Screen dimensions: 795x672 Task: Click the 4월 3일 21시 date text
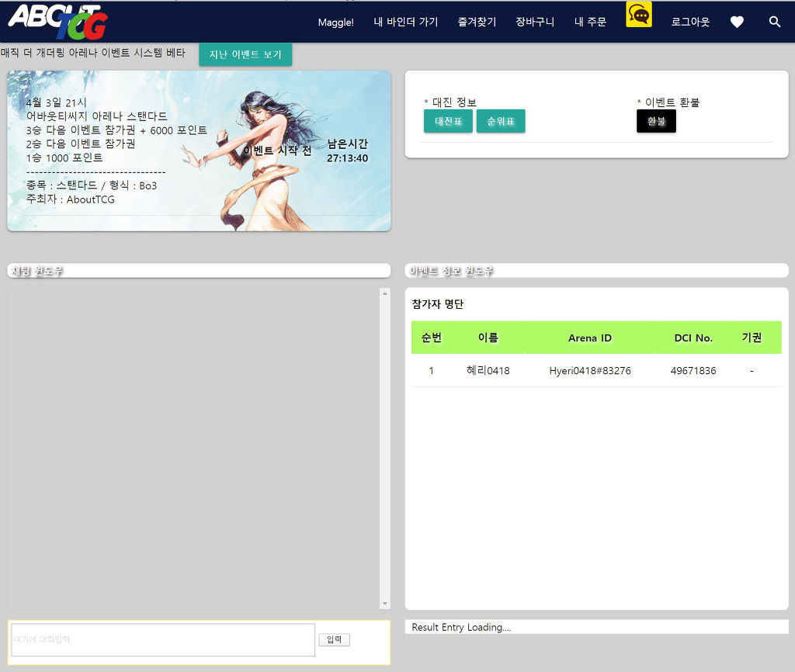pyautogui.click(x=56, y=102)
